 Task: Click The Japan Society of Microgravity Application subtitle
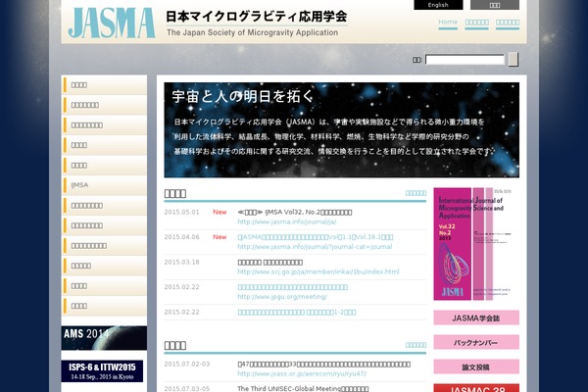tap(253, 32)
